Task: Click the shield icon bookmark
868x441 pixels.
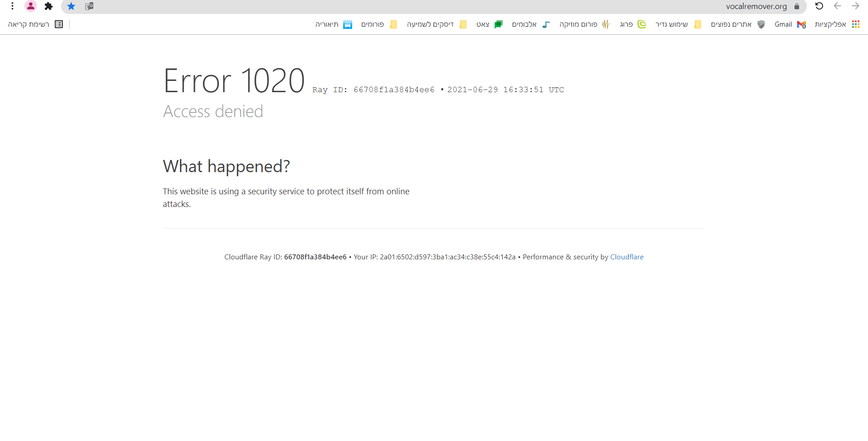Action: coord(761,24)
